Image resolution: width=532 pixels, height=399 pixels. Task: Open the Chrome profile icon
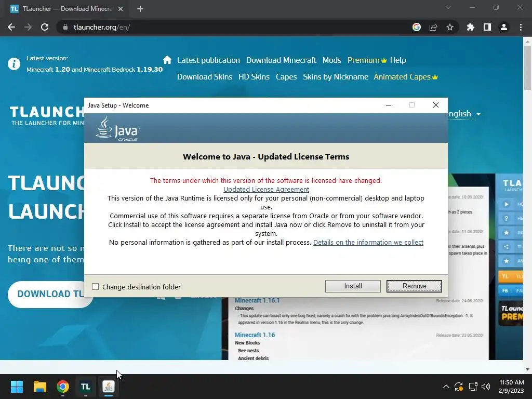coord(504,27)
